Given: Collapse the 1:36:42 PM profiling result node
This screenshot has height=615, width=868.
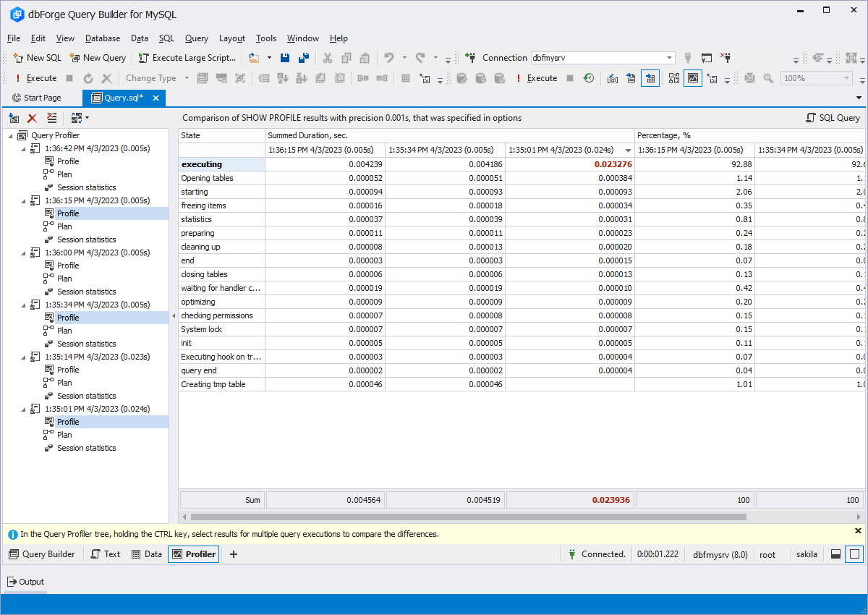Looking at the screenshot, I should click(24, 148).
